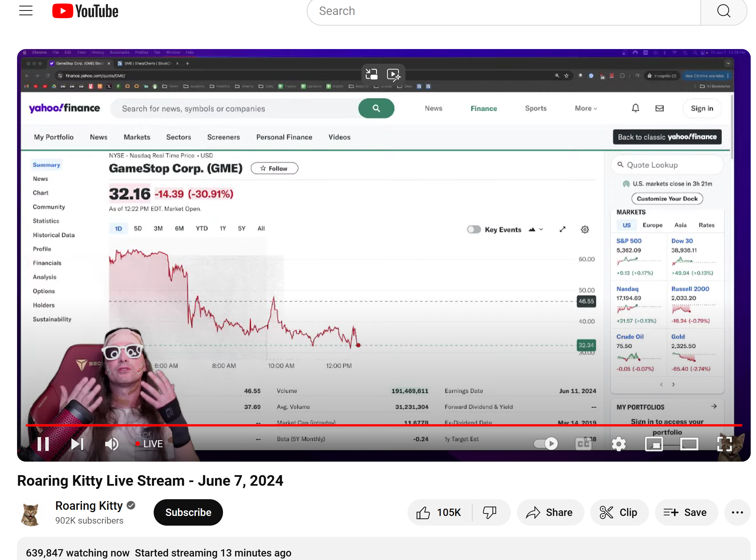Click the YouTube search magnifier button
Image resolution: width=756 pixels, height=560 pixels.
click(723, 11)
